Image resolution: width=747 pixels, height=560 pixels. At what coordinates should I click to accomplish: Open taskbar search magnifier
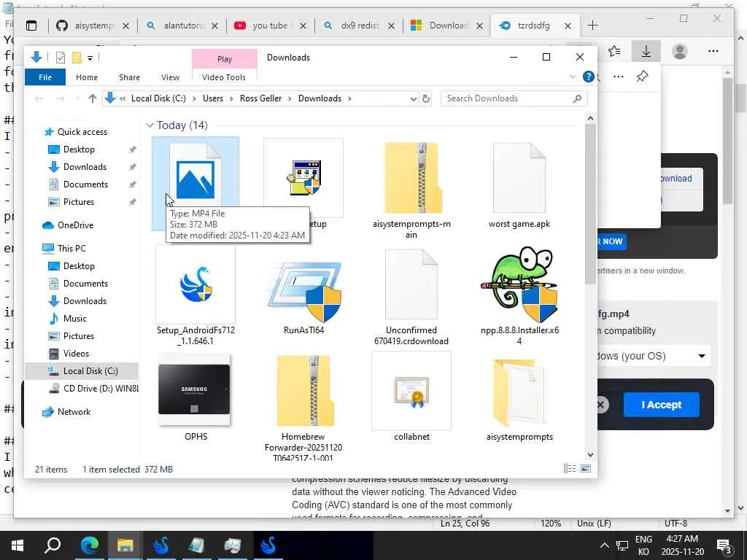53,545
